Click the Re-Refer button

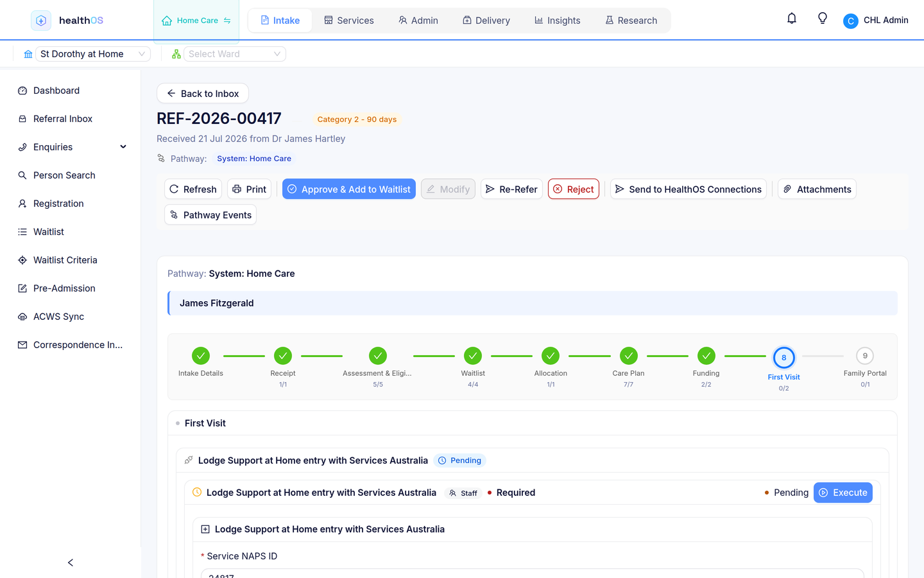511,189
